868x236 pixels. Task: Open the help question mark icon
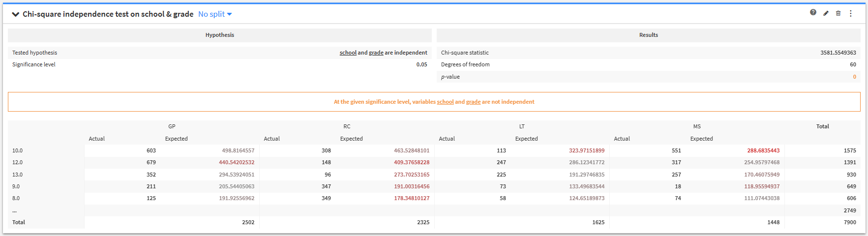pos(813,13)
